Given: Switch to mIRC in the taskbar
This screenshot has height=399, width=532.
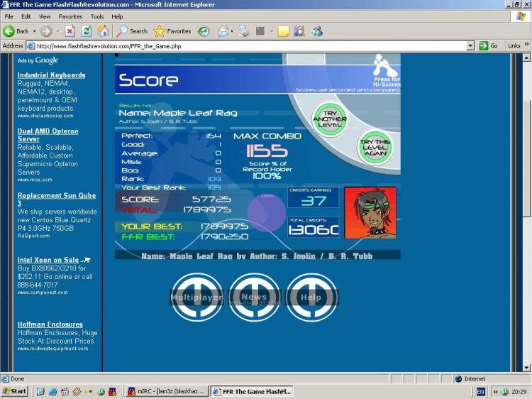Looking at the screenshot, I should pyautogui.click(x=170, y=391).
